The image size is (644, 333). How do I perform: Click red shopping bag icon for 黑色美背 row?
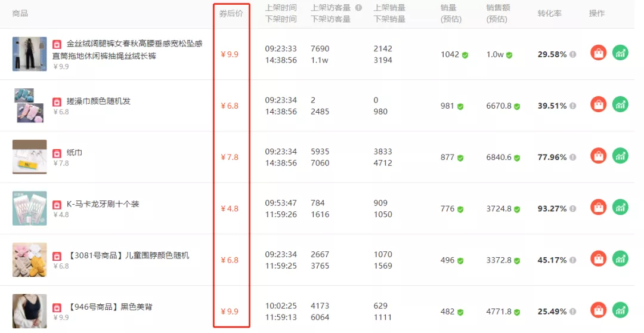[598, 310]
